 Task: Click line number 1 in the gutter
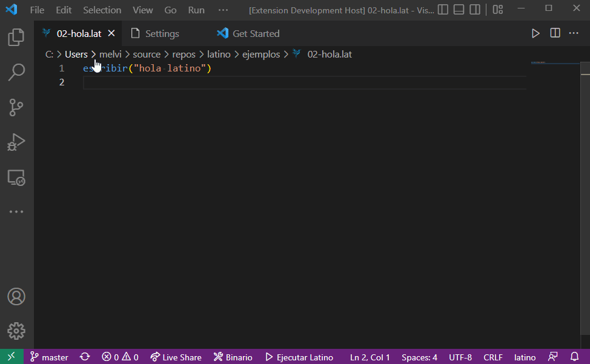pos(62,68)
